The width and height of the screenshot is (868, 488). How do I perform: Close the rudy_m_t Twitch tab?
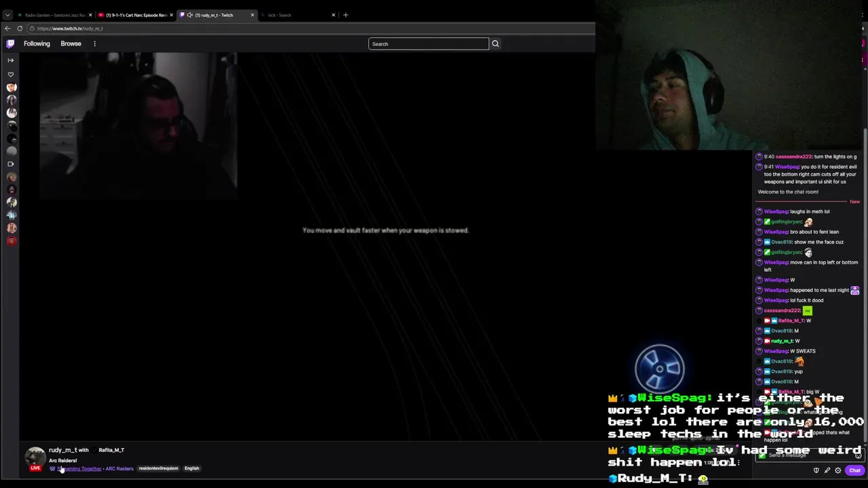(x=252, y=15)
